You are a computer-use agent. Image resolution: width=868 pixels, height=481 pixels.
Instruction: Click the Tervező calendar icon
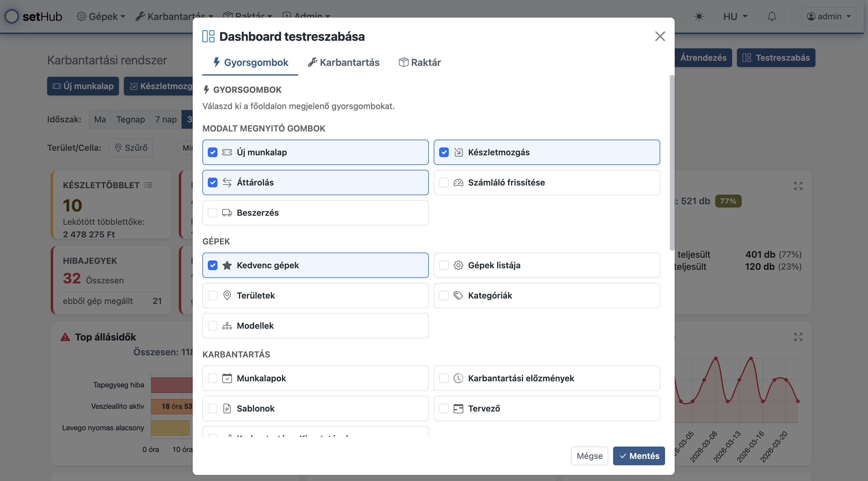[x=458, y=408]
